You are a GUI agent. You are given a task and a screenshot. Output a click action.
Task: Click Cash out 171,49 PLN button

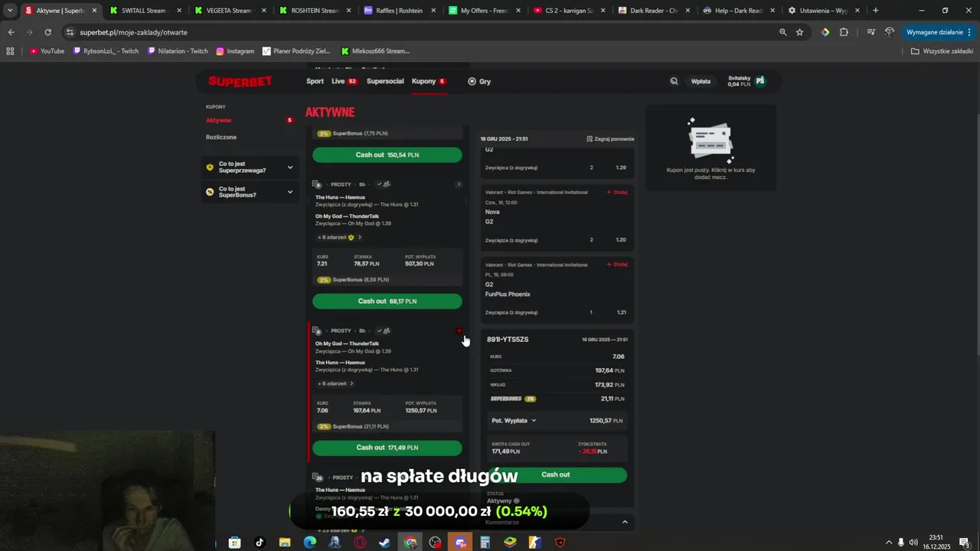coord(387,448)
